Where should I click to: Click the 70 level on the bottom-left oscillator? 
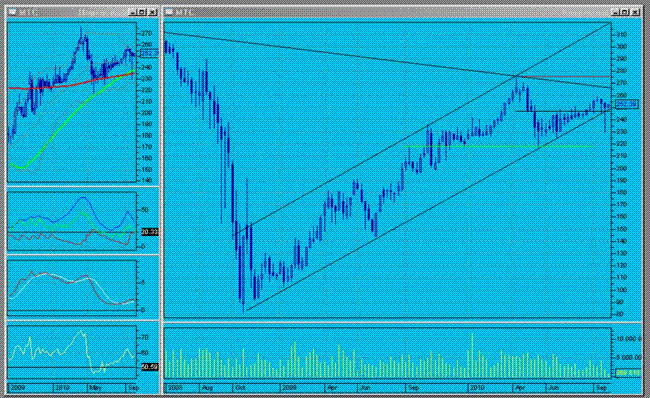click(145, 337)
